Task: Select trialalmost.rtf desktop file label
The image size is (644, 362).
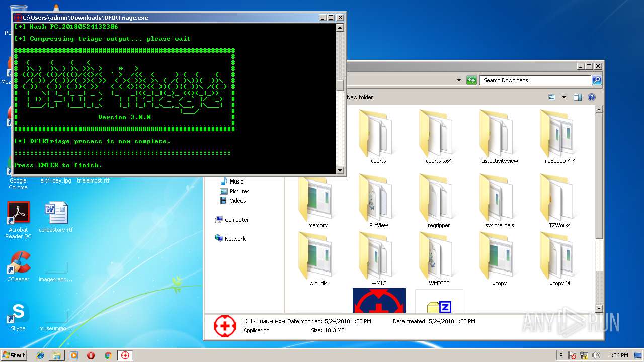Action: click(x=93, y=180)
